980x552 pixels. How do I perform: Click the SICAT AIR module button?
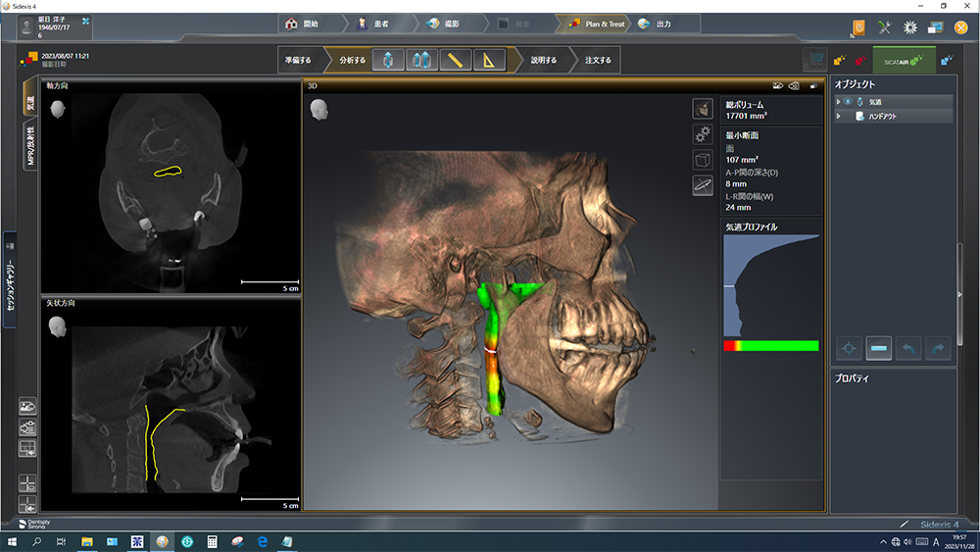[x=904, y=61]
